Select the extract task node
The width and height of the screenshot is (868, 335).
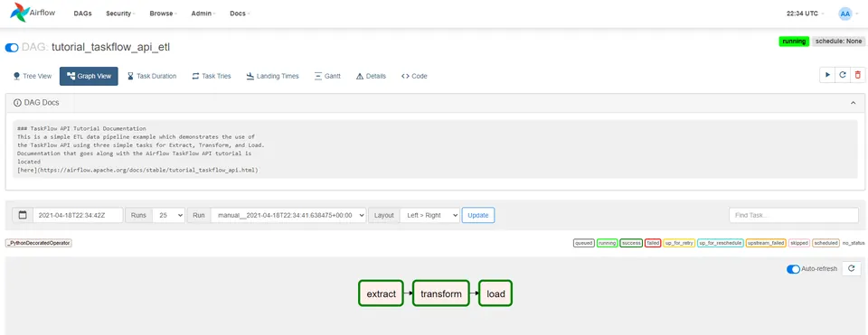coord(382,293)
